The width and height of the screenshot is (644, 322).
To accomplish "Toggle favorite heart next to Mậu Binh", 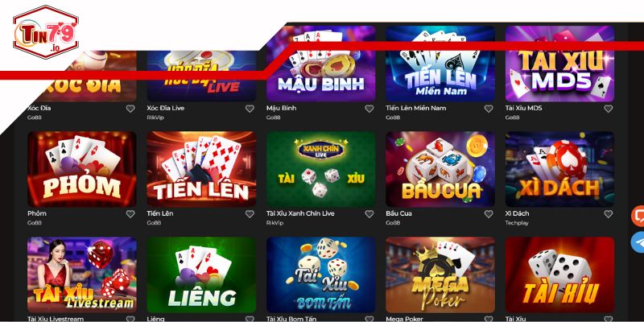I will (x=369, y=109).
